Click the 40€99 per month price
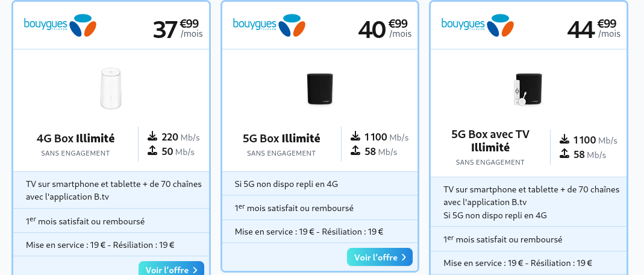This screenshot has width=644, height=275. coord(386,28)
